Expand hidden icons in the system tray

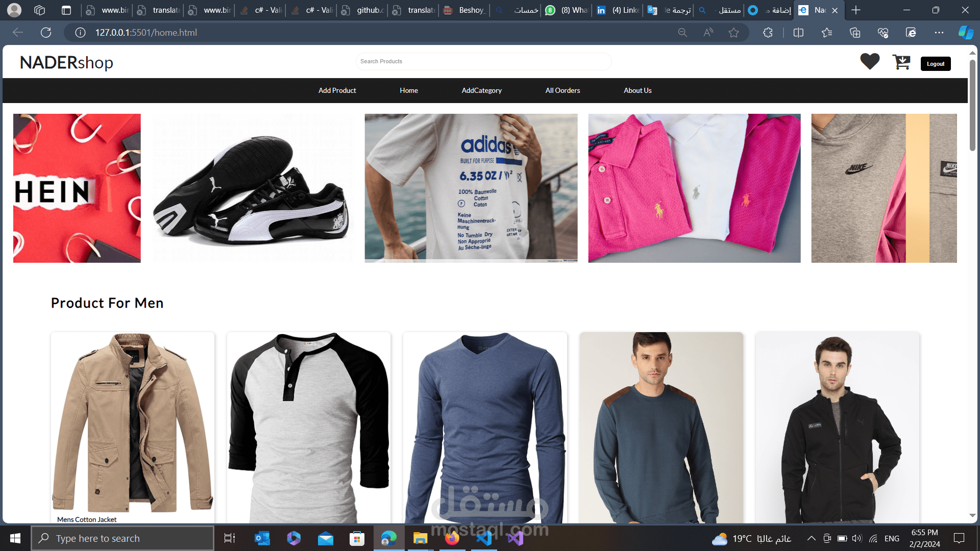click(811, 538)
